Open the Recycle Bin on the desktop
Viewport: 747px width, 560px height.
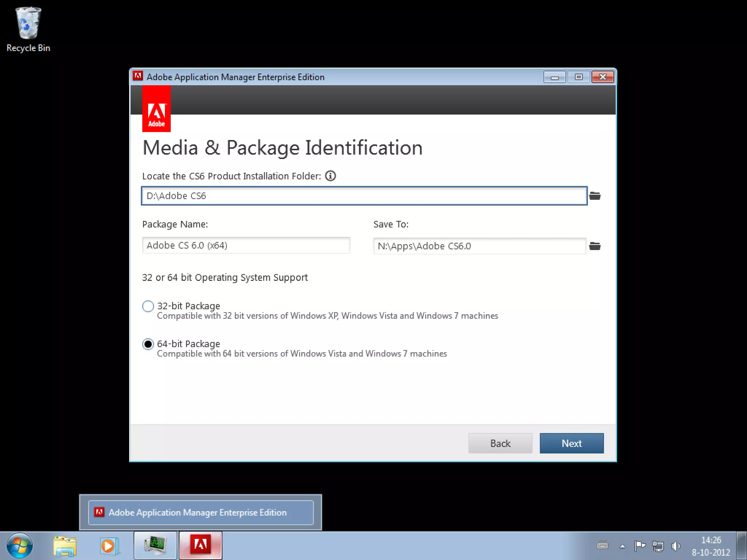tap(28, 29)
